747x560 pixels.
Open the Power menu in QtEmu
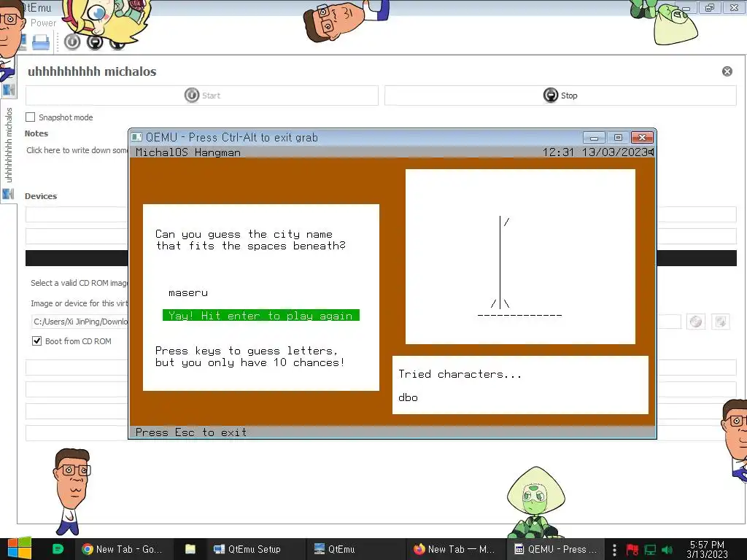tap(43, 23)
